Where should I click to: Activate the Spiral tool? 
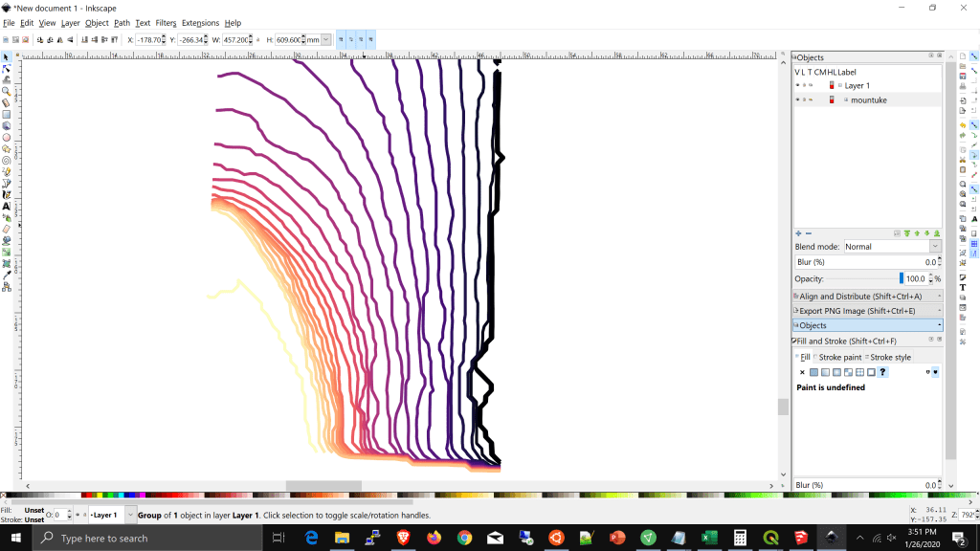(6, 161)
